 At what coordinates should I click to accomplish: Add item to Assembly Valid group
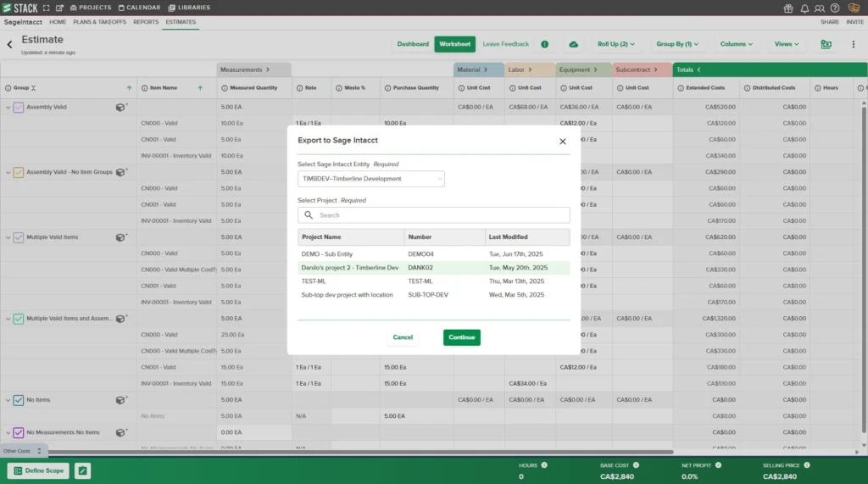point(121,107)
